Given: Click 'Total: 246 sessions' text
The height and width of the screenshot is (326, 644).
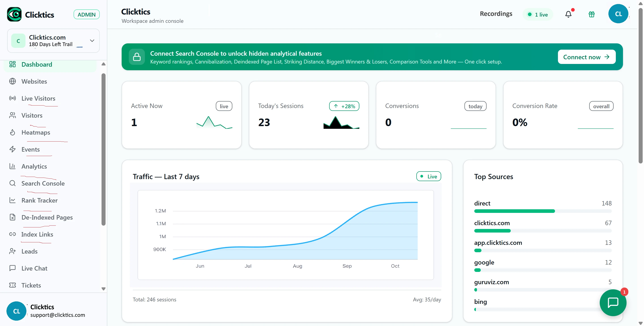Looking at the screenshot, I should tap(155, 299).
